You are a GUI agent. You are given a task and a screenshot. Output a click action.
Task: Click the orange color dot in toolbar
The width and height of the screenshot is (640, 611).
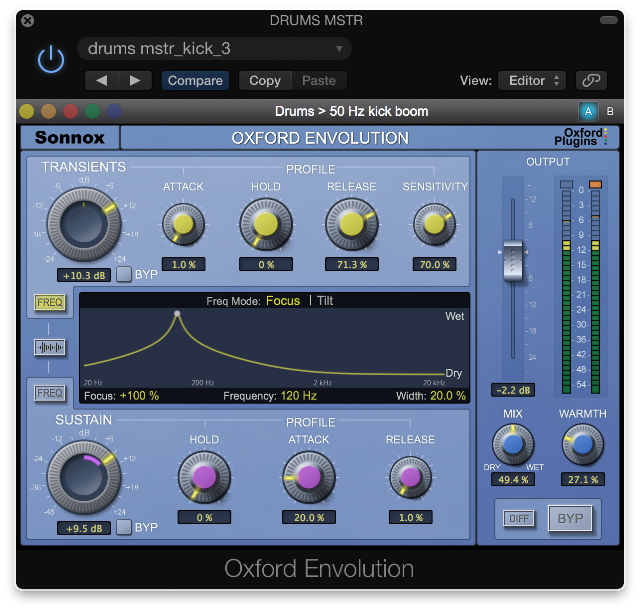(x=49, y=111)
